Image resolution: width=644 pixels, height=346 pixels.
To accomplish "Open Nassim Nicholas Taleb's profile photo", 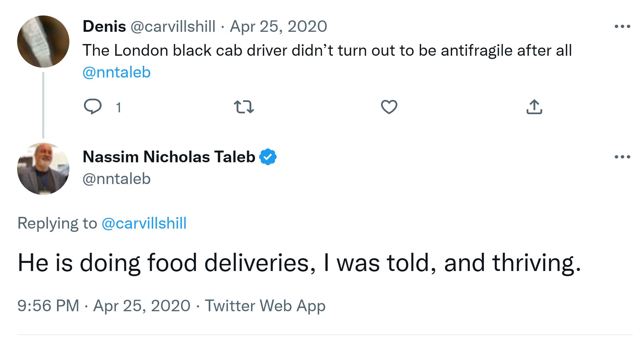I will [43, 169].
